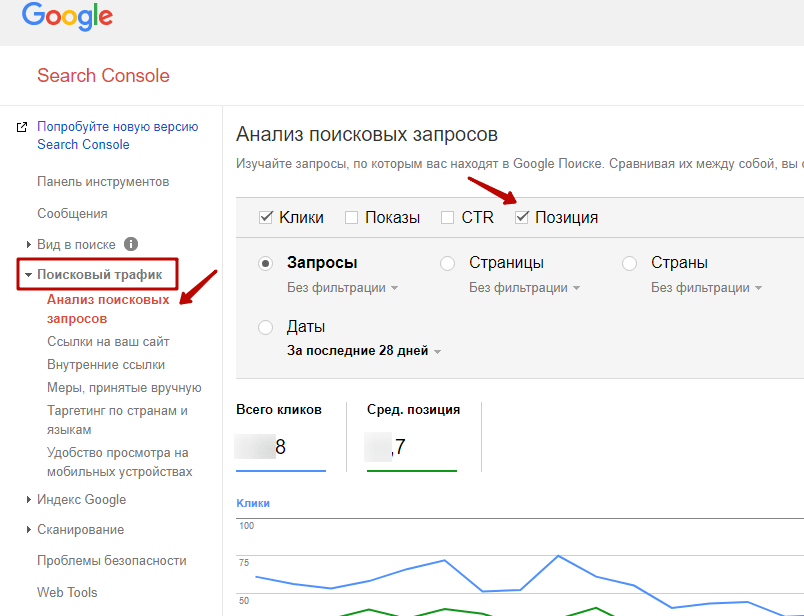
Task: Enable the Показы checkbox
Action: coord(351,218)
